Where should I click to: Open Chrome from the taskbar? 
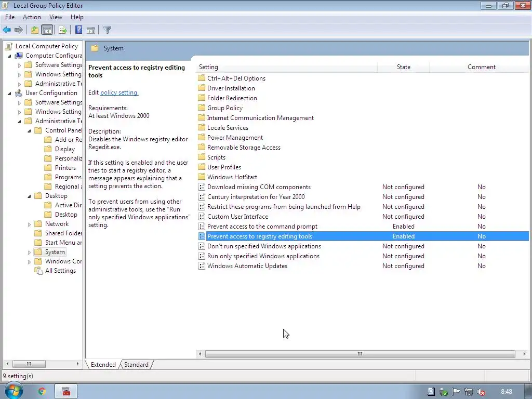click(x=42, y=392)
